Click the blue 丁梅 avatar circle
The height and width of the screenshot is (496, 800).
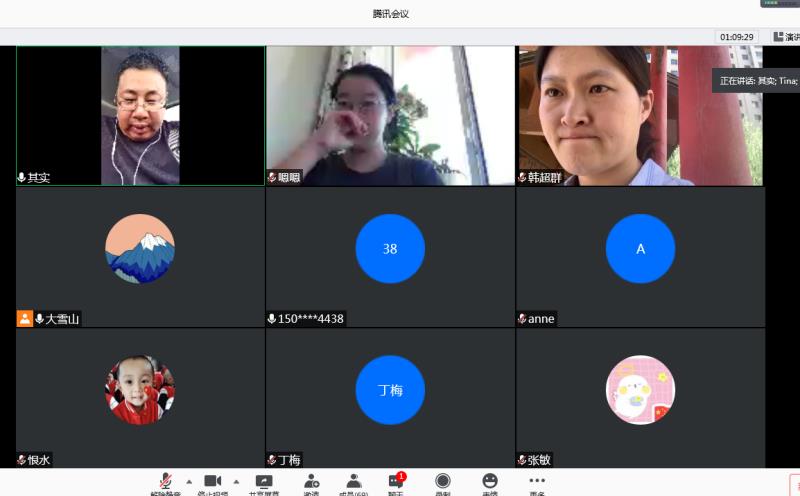390,390
